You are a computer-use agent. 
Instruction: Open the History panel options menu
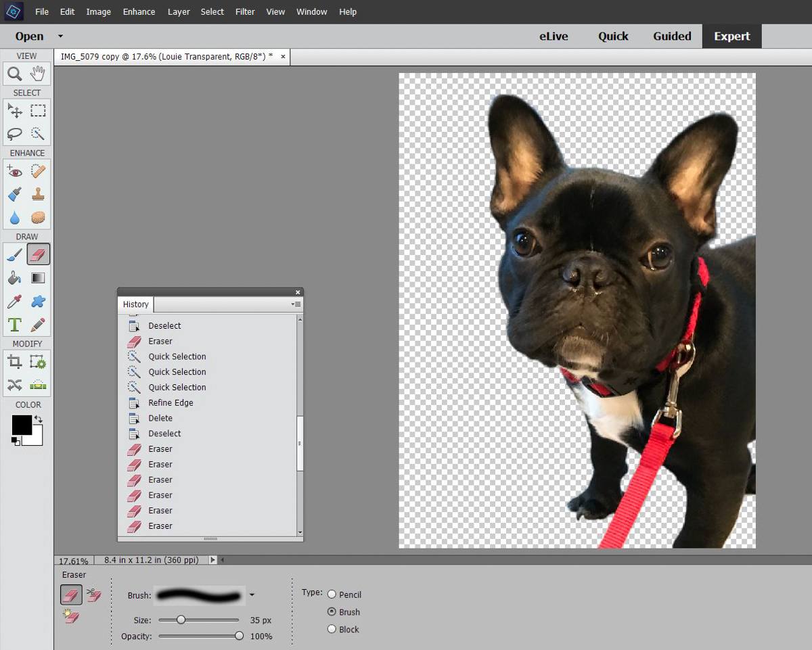point(296,304)
